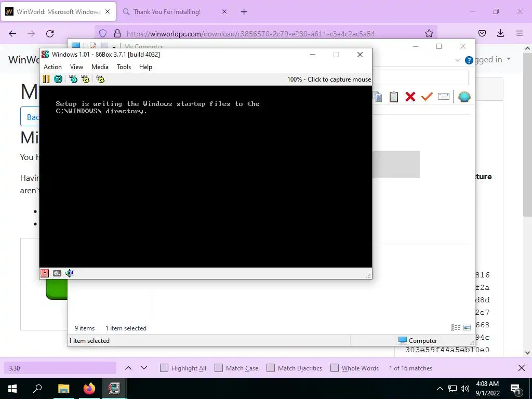532x399 pixels.
Task: Open the 86Box Help menu
Action: pyautogui.click(x=145, y=67)
